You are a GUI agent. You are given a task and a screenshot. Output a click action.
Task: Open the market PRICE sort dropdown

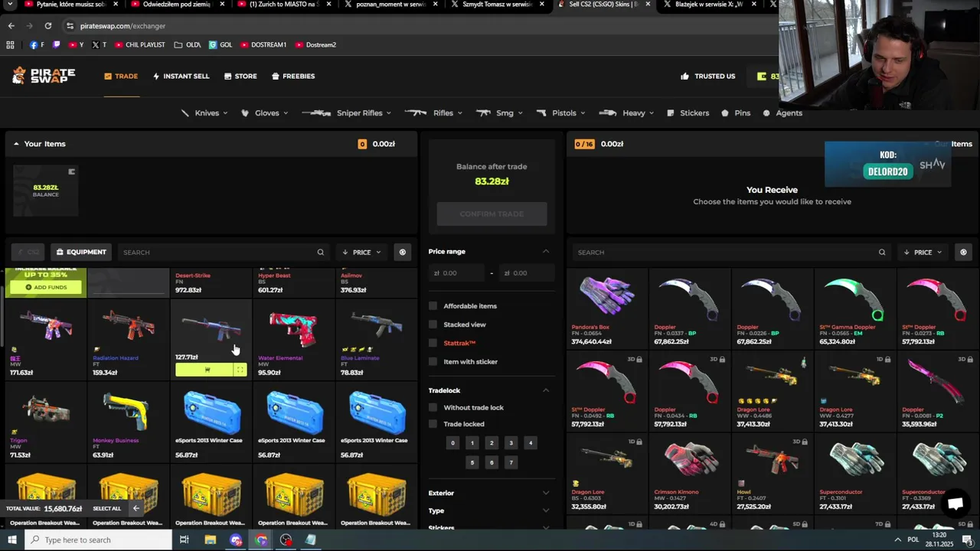(923, 252)
